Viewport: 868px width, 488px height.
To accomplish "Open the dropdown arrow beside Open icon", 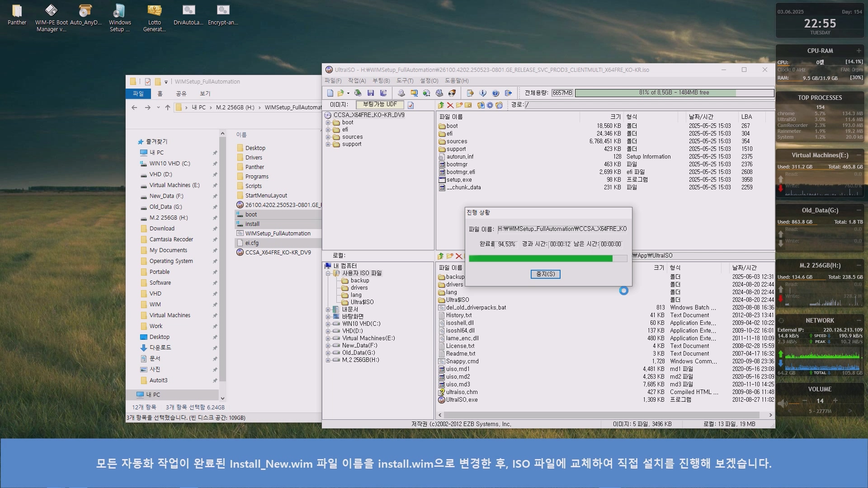I will click(348, 93).
